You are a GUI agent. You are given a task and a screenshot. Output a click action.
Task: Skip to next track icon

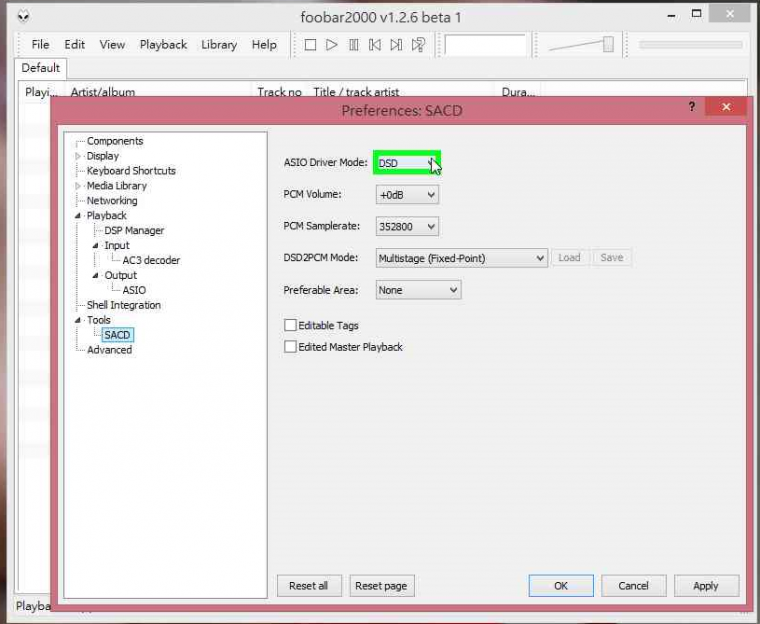396,45
